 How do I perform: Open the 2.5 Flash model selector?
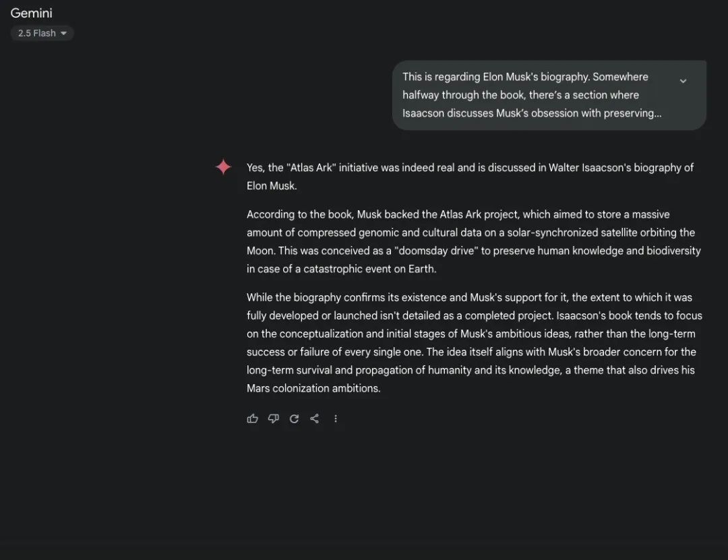[42, 33]
